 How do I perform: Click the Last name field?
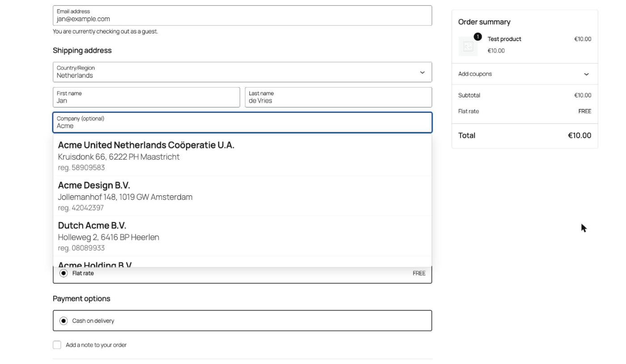(338, 97)
